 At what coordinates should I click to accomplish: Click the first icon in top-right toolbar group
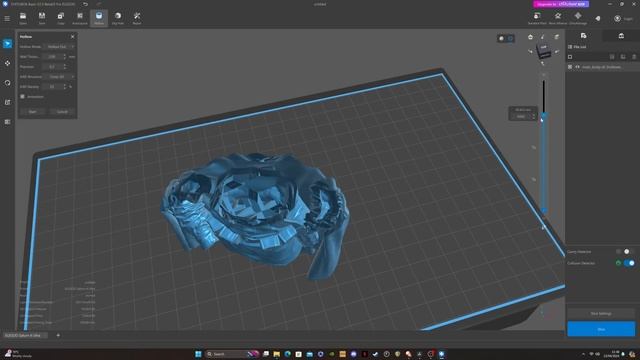[x=537, y=18]
